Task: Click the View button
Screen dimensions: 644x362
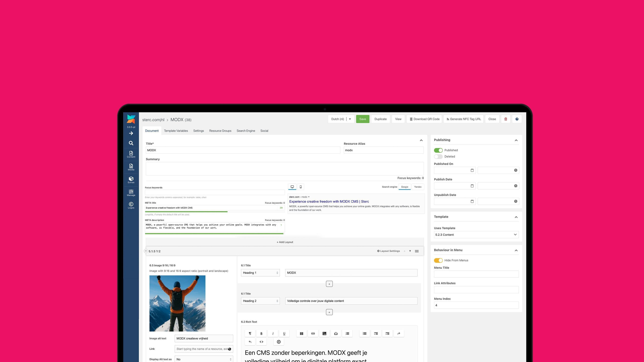Action: click(398, 119)
